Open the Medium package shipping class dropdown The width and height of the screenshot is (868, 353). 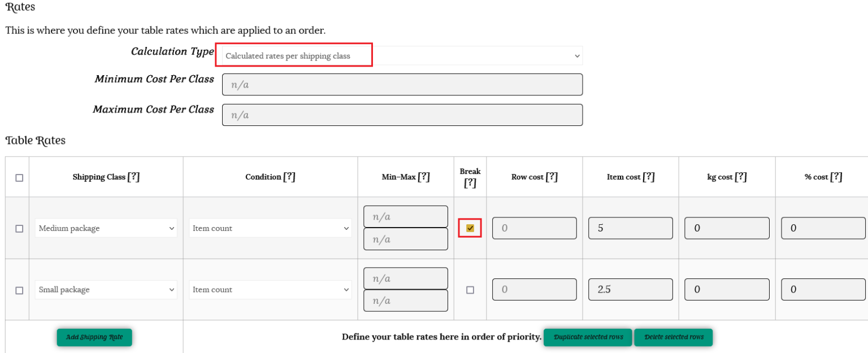[x=106, y=228]
